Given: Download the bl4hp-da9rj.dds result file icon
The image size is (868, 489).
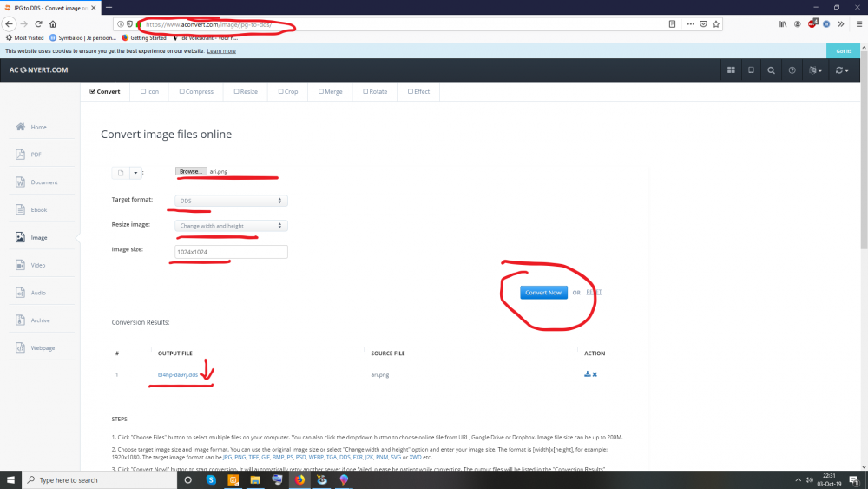Looking at the screenshot, I should point(588,374).
